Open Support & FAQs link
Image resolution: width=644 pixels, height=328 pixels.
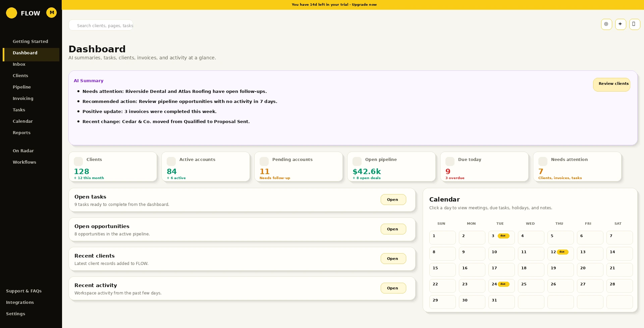click(24, 291)
